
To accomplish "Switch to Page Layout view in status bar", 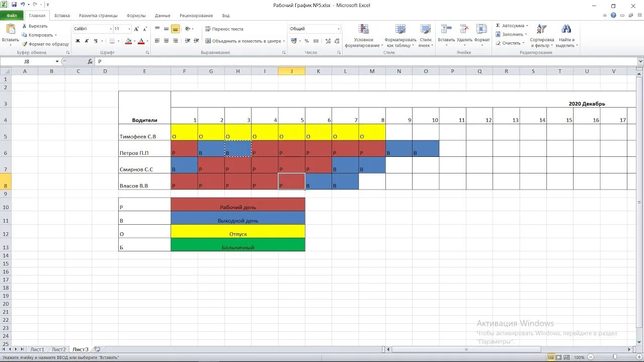I will [559, 357].
